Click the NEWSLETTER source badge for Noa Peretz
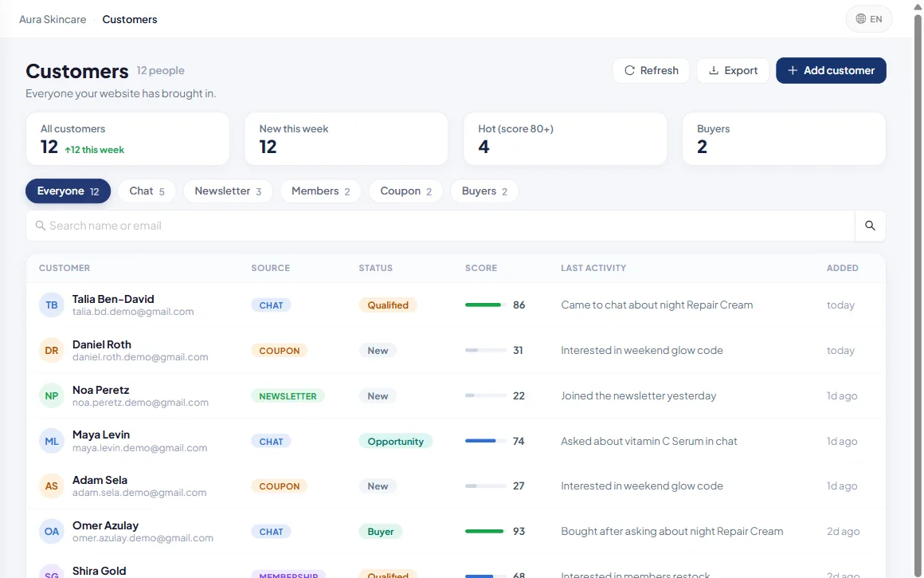 coord(288,395)
